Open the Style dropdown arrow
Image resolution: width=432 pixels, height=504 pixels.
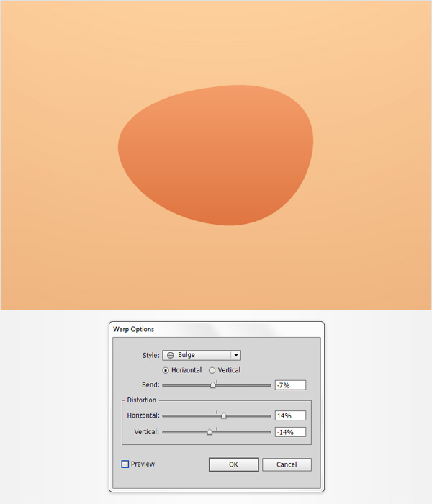click(x=235, y=355)
